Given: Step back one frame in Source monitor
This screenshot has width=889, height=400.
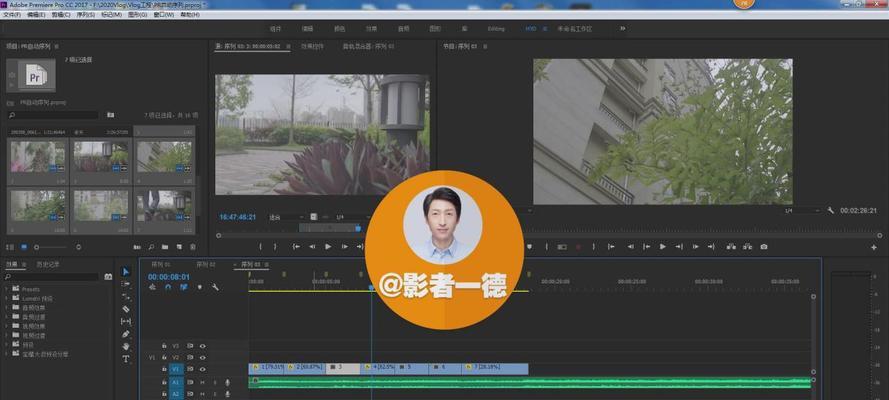Looking at the screenshot, I should pyautogui.click(x=312, y=246).
